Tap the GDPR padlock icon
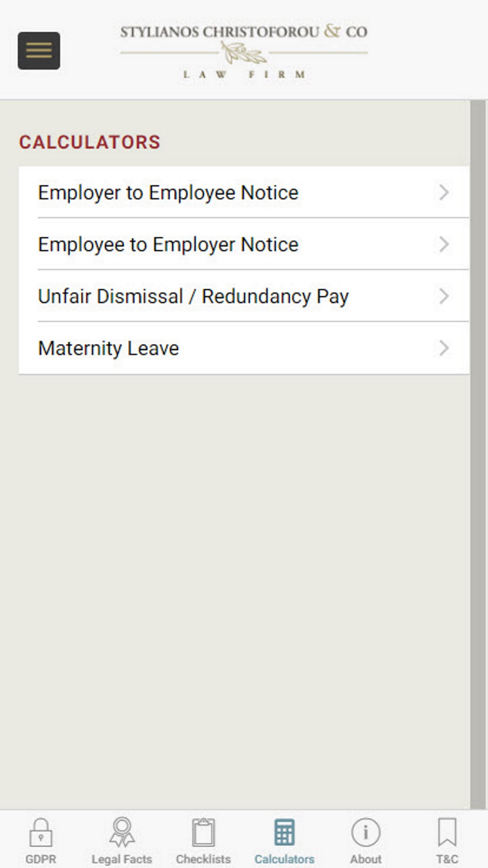The image size is (488, 868). point(41,832)
